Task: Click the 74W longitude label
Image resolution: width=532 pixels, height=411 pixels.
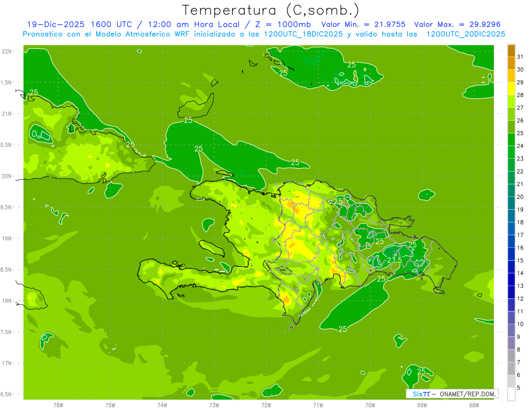Action: coord(162,405)
